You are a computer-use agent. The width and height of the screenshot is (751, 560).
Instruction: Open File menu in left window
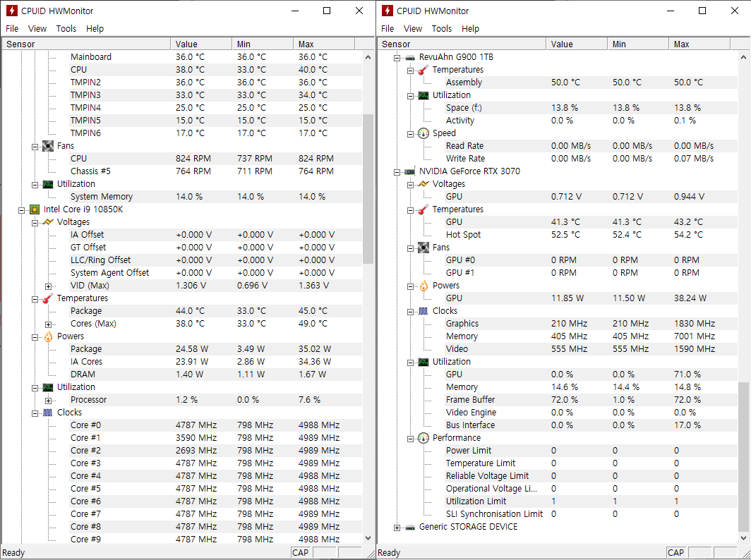click(12, 29)
